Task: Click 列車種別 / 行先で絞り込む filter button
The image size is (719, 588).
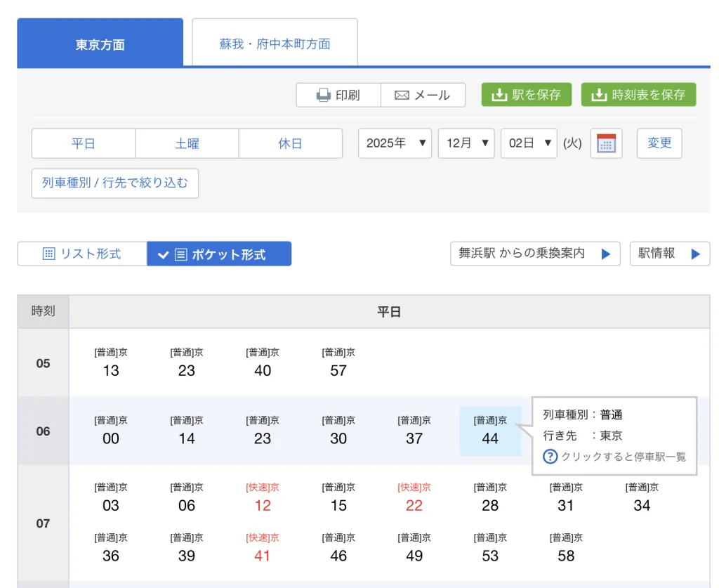Action: [x=115, y=183]
